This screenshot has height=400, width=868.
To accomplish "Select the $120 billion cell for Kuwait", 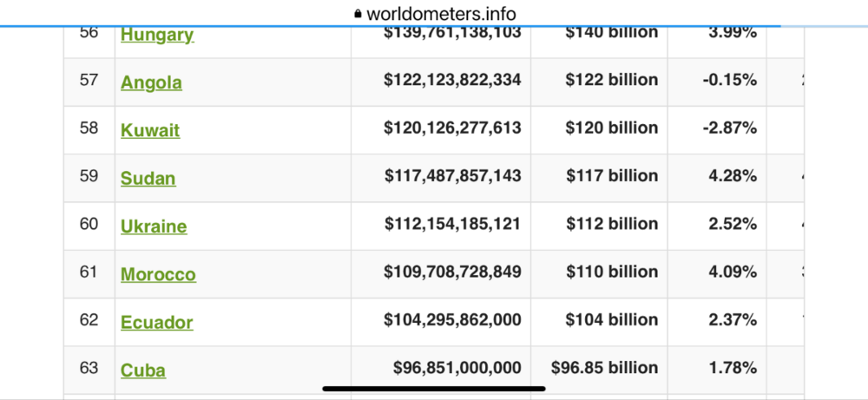I will point(611,128).
